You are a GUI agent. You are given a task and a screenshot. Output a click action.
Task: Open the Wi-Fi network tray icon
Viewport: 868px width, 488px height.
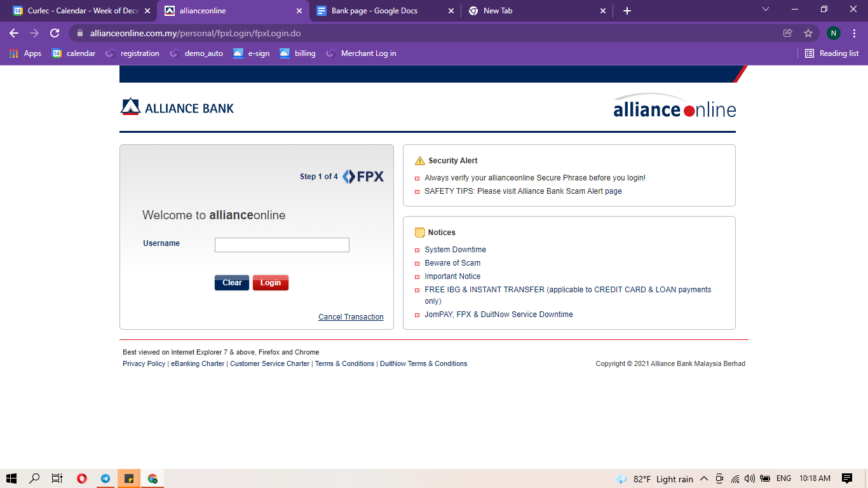tap(735, 478)
